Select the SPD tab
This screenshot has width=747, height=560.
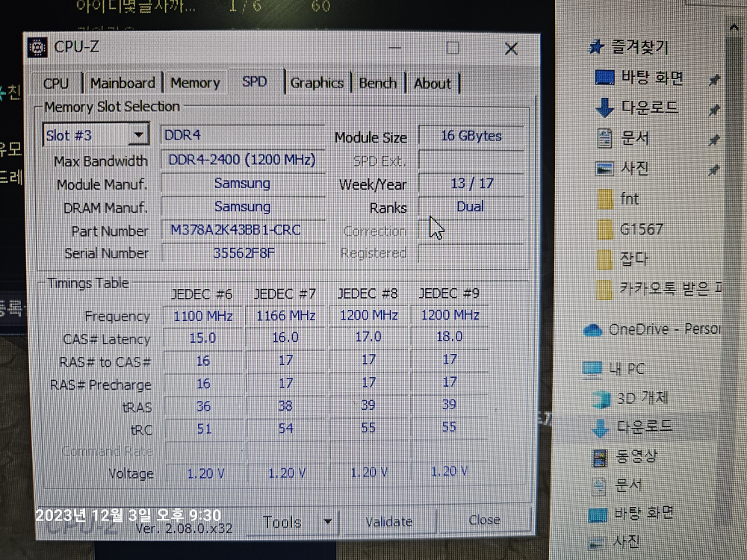click(255, 82)
